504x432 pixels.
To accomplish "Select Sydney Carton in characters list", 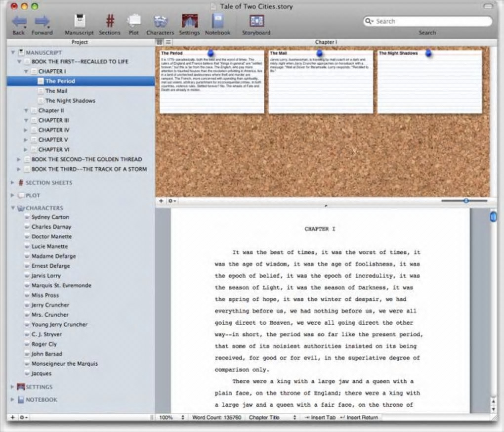I will click(x=50, y=217).
